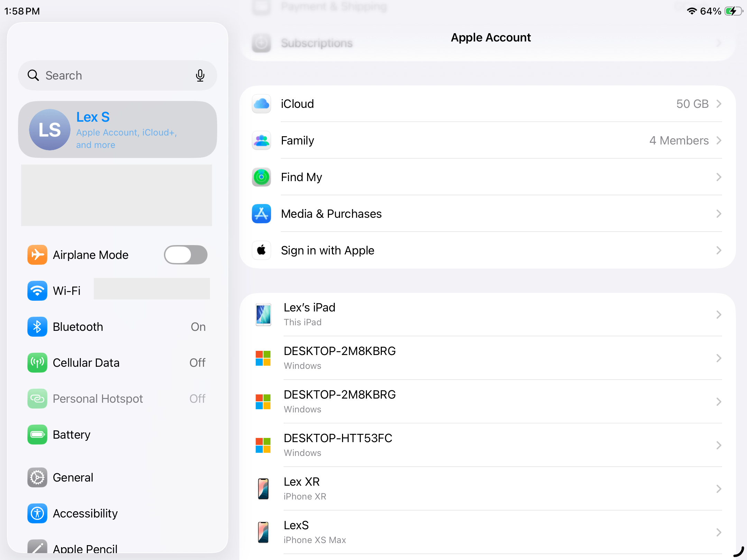Tap the Apple Pencil icon
The image size is (747, 560).
(37, 546)
